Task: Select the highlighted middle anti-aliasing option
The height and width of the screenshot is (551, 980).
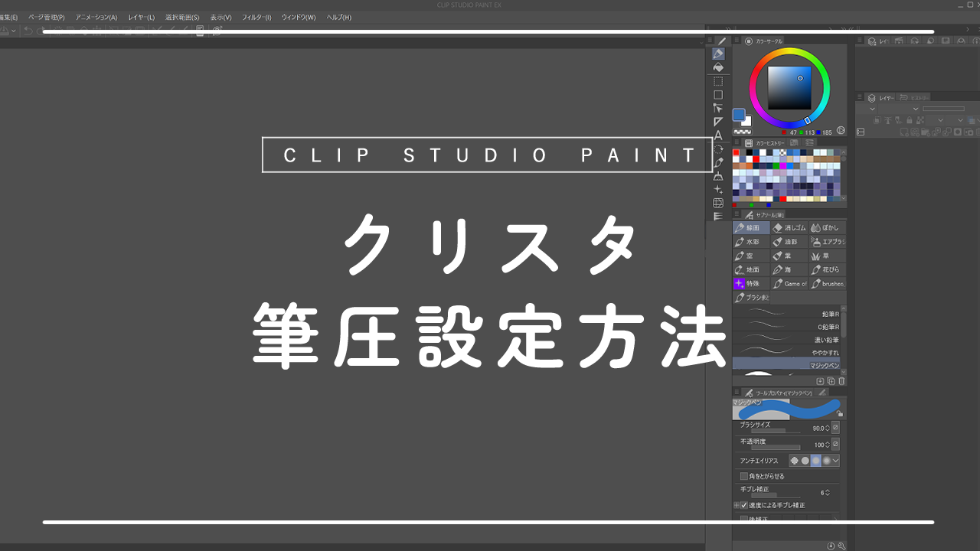Action: click(816, 461)
